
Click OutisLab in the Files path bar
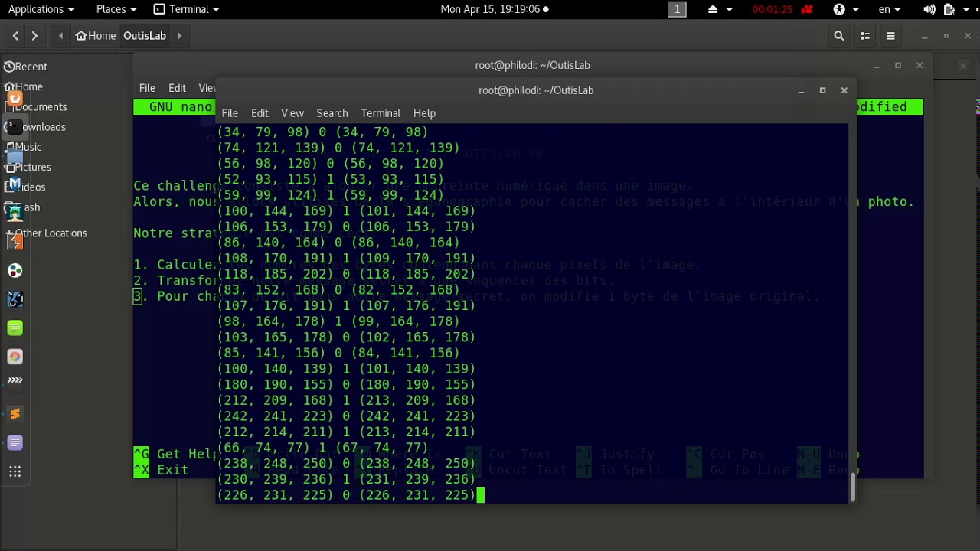(x=145, y=36)
